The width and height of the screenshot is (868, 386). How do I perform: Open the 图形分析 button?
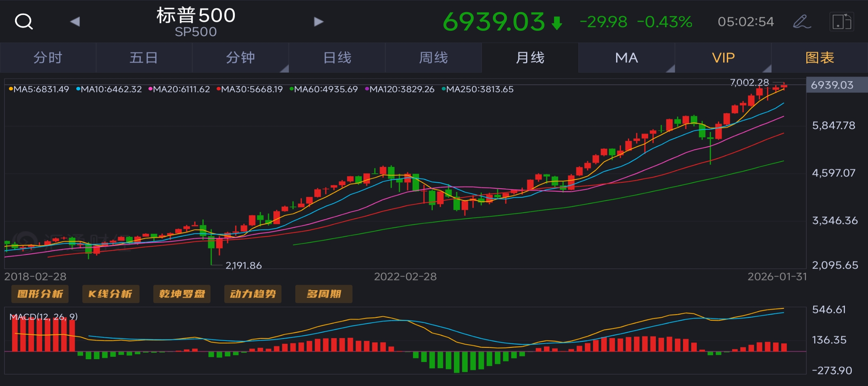coord(40,294)
